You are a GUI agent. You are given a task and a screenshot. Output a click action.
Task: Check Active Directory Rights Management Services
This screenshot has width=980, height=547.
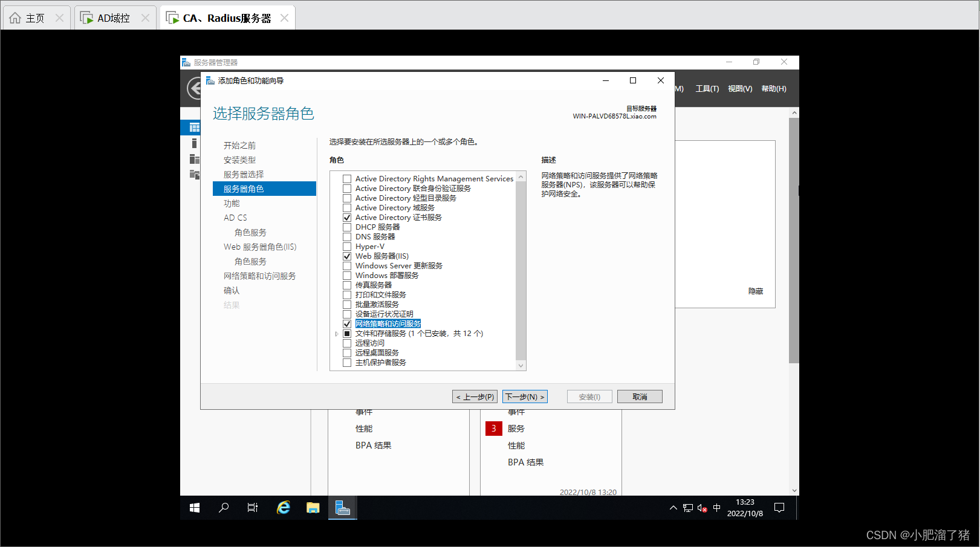point(347,179)
